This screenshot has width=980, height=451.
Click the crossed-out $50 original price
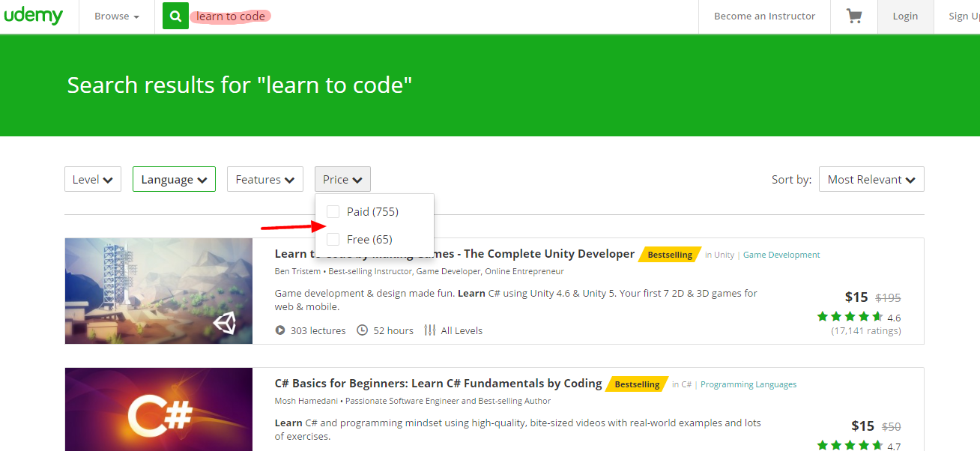pyautogui.click(x=891, y=426)
